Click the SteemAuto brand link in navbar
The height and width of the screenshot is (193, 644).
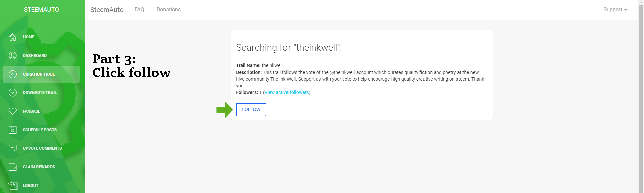(x=107, y=10)
